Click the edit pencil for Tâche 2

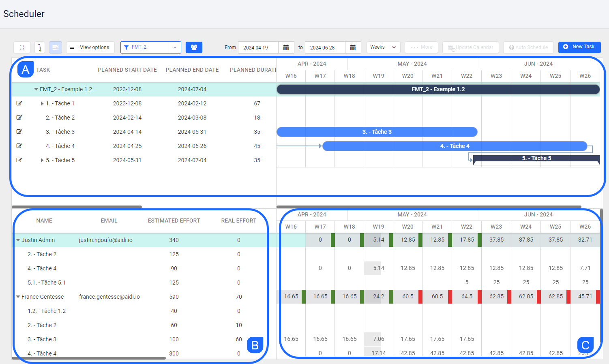coord(19,117)
